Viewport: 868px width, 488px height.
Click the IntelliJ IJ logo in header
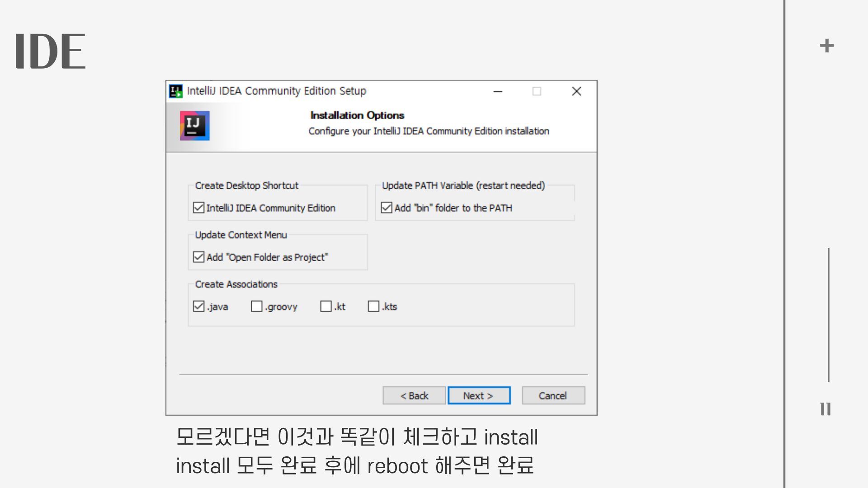[195, 126]
